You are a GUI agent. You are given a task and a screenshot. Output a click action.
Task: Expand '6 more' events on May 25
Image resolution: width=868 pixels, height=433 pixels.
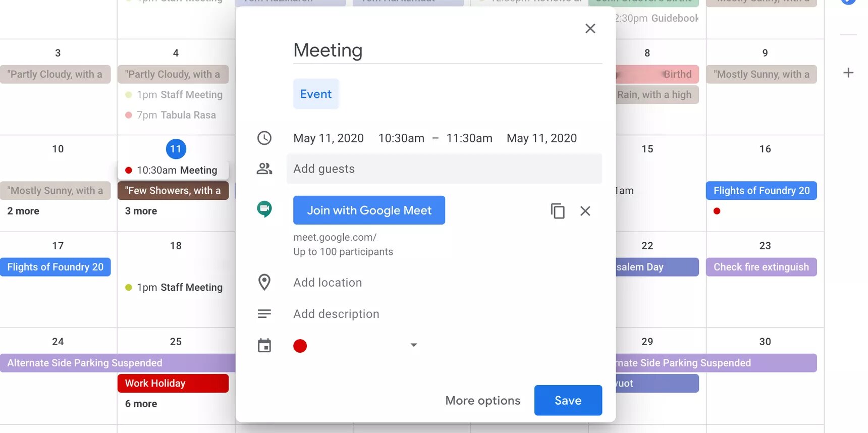coord(141,404)
